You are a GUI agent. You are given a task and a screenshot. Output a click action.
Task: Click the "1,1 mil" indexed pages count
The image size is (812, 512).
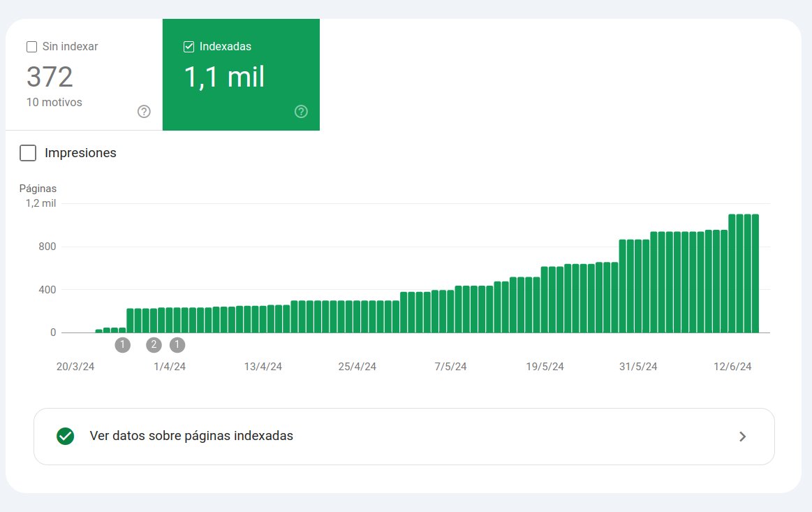tap(223, 77)
